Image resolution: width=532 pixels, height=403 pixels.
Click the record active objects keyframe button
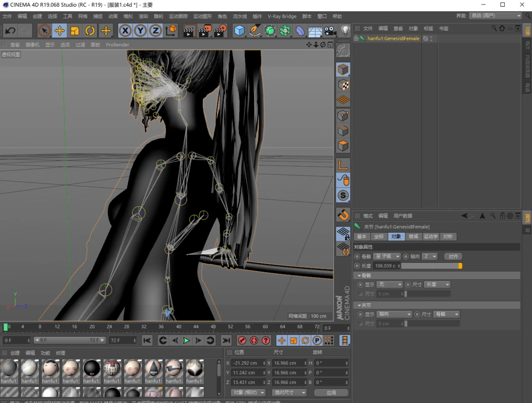242,340
